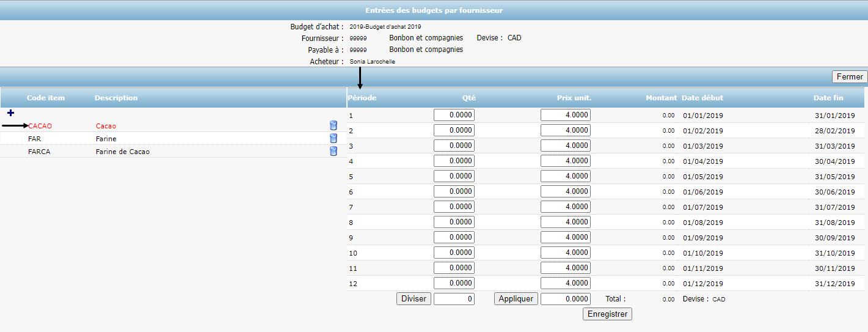
Task: Remove Farine de Cacao using trash icon
Action: click(x=333, y=152)
